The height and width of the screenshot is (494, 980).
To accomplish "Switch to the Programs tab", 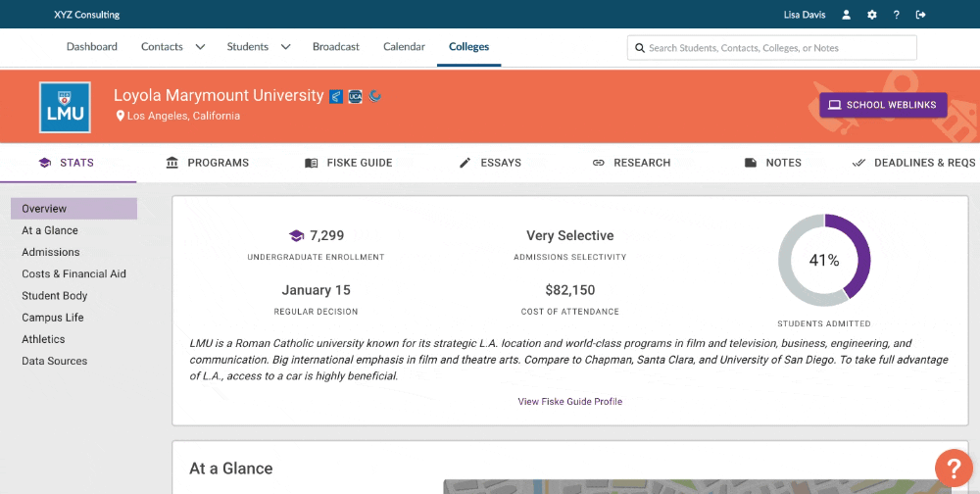I will coord(208,163).
